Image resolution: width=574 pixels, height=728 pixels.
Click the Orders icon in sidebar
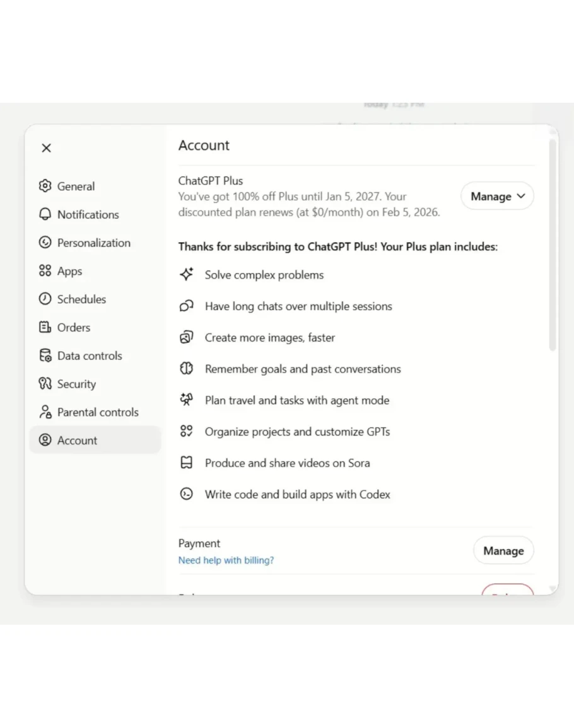[45, 327]
